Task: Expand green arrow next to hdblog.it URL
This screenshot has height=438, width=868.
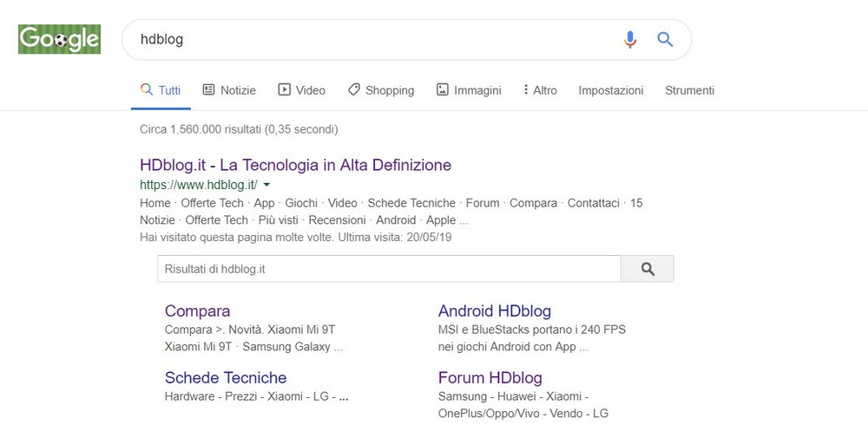Action: point(266,185)
